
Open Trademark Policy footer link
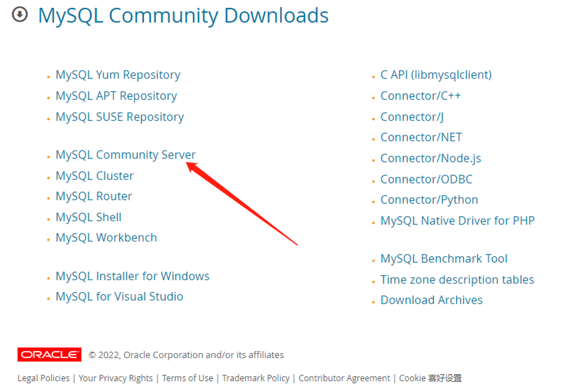coord(256,378)
